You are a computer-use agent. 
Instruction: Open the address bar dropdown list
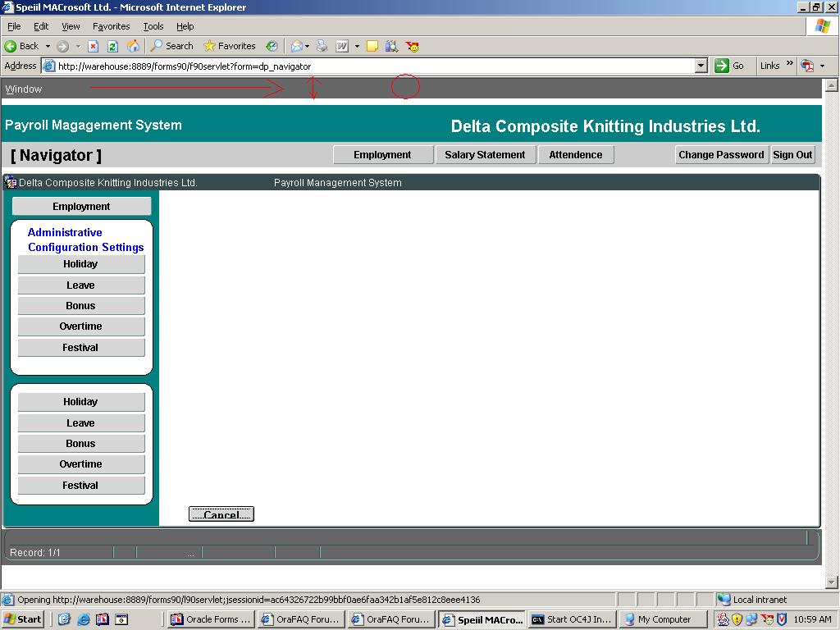(x=701, y=66)
